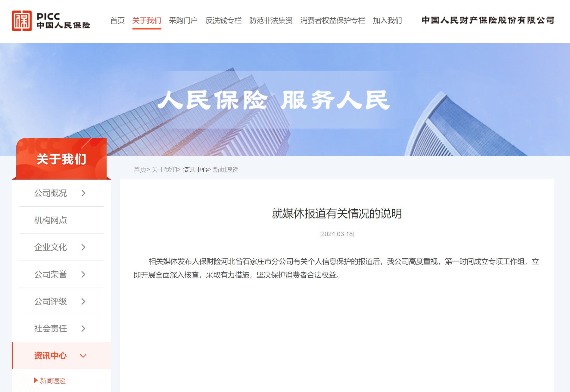Open the 新闻速递 sidebar submenu link
Viewport: 570px width, 392px height.
click(53, 381)
